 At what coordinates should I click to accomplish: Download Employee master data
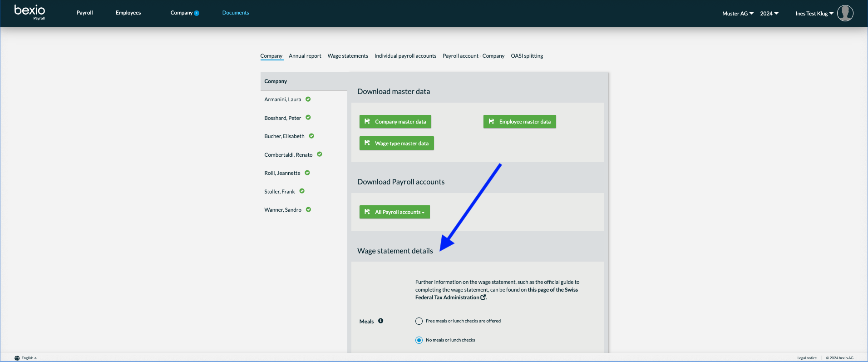(x=520, y=122)
